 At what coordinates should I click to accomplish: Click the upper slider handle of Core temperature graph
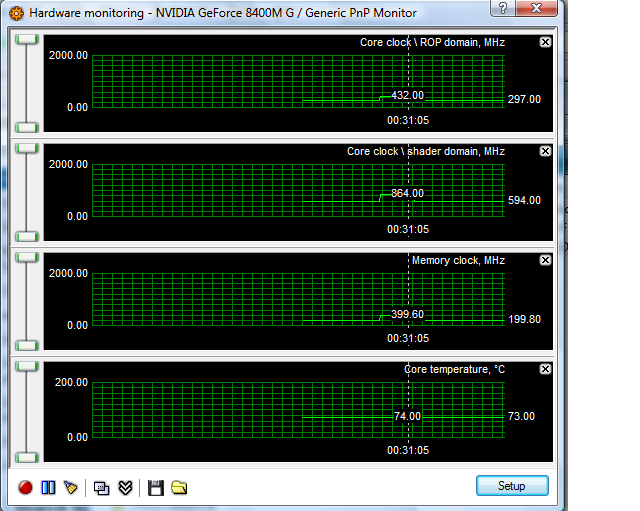(x=27, y=366)
